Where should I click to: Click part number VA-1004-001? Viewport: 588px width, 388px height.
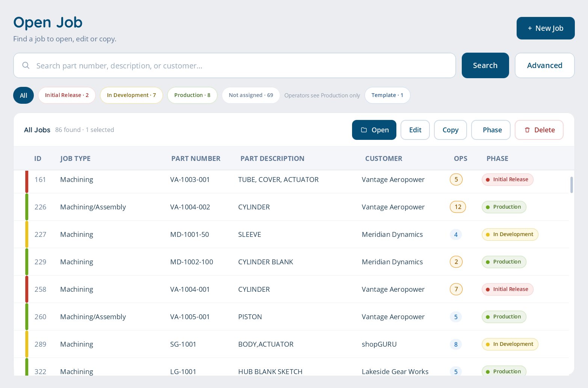point(190,289)
